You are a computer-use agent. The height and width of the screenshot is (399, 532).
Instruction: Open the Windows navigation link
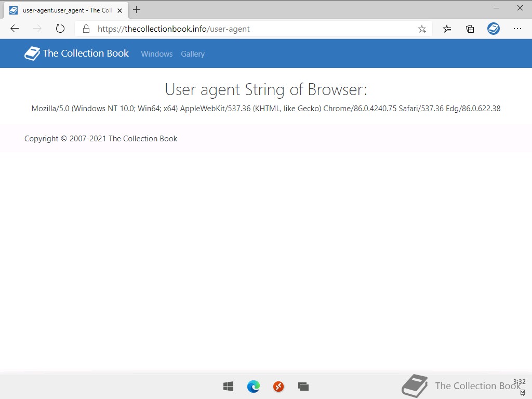(157, 54)
